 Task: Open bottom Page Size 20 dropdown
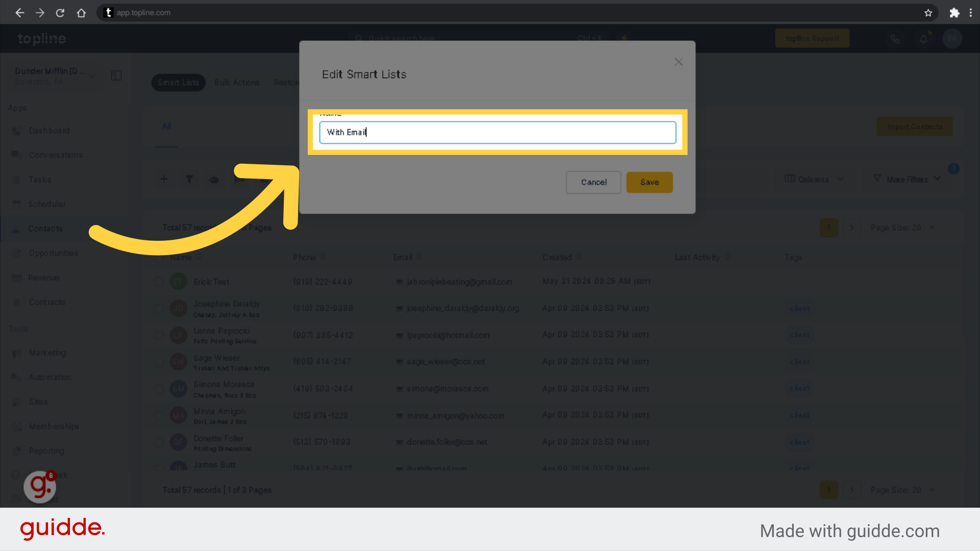click(x=902, y=490)
